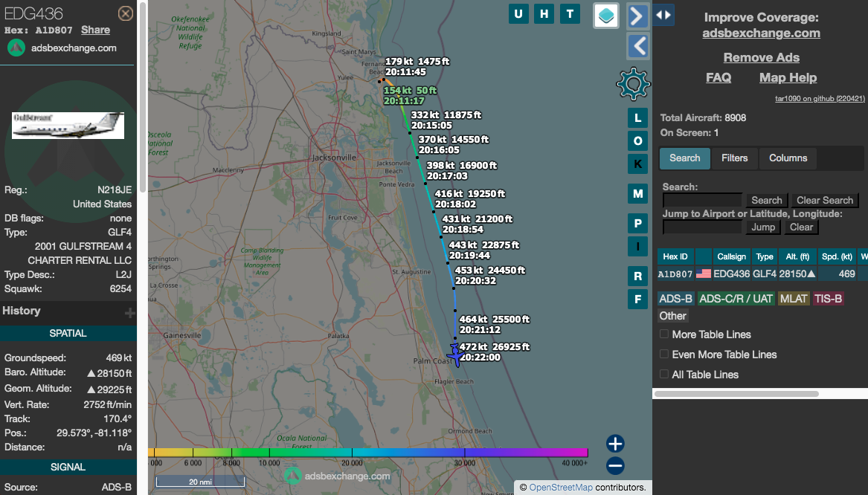868x495 pixels.
Task: Click the SIGNAL section header
Action: click(68, 467)
